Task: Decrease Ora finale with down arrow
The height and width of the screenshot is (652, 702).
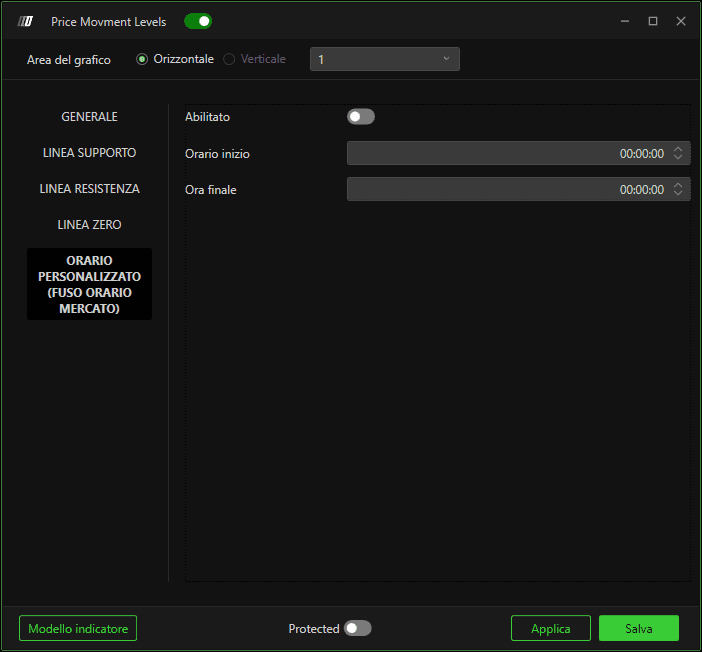Action: click(x=678, y=193)
